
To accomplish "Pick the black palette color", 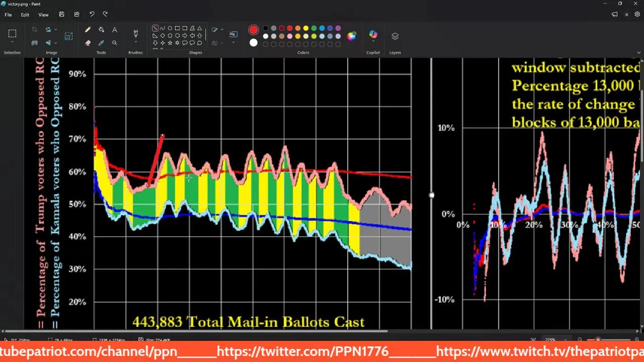I will click(x=266, y=28).
